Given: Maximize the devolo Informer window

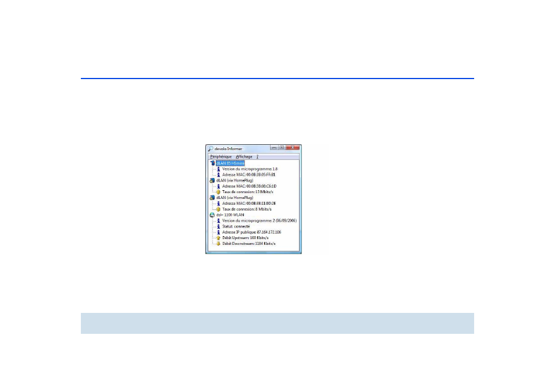Looking at the screenshot, I should (x=282, y=148).
